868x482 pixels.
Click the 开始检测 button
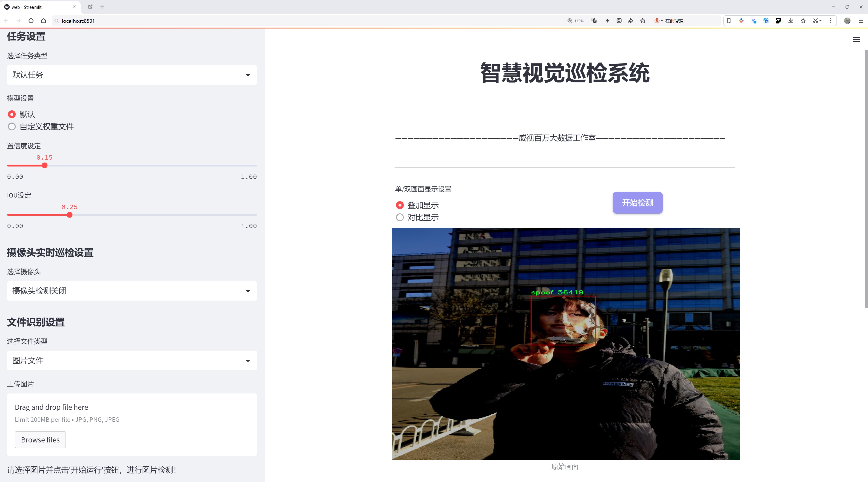pos(637,203)
